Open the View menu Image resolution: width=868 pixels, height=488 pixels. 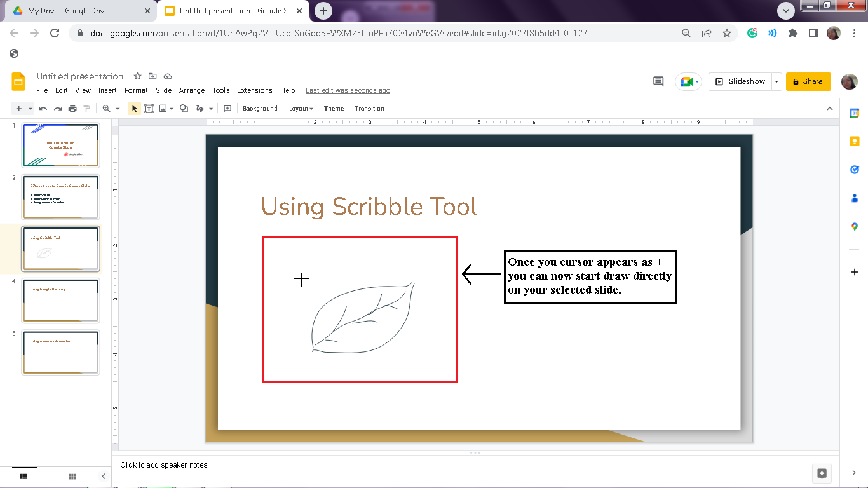pos(83,90)
